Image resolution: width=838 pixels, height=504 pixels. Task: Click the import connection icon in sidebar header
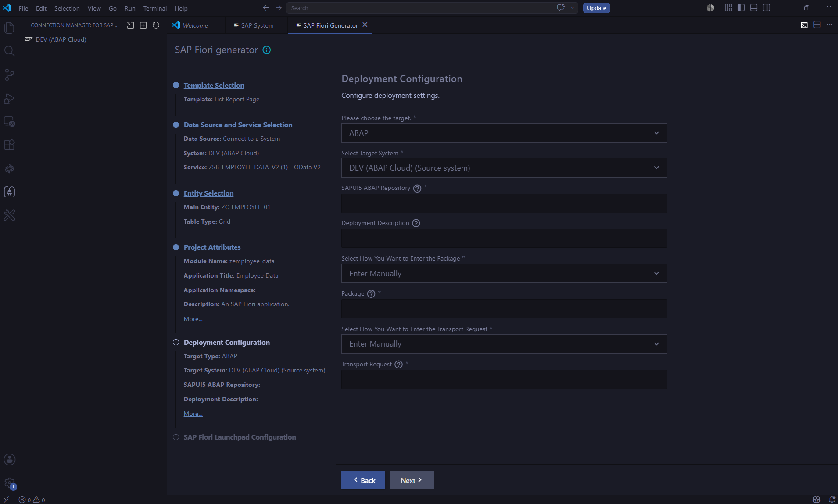130,25
